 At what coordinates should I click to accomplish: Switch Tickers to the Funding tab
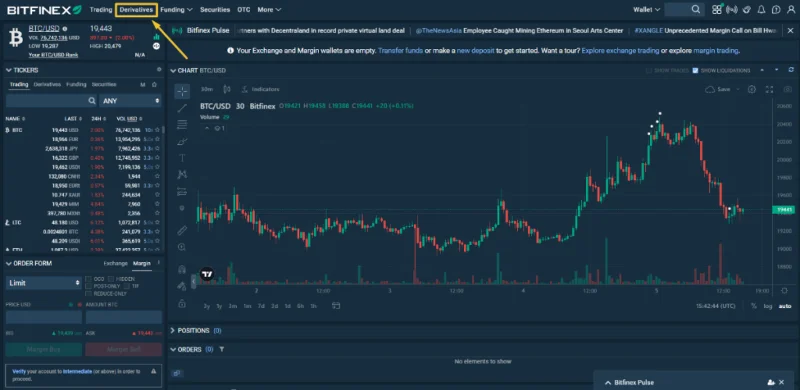[76, 85]
